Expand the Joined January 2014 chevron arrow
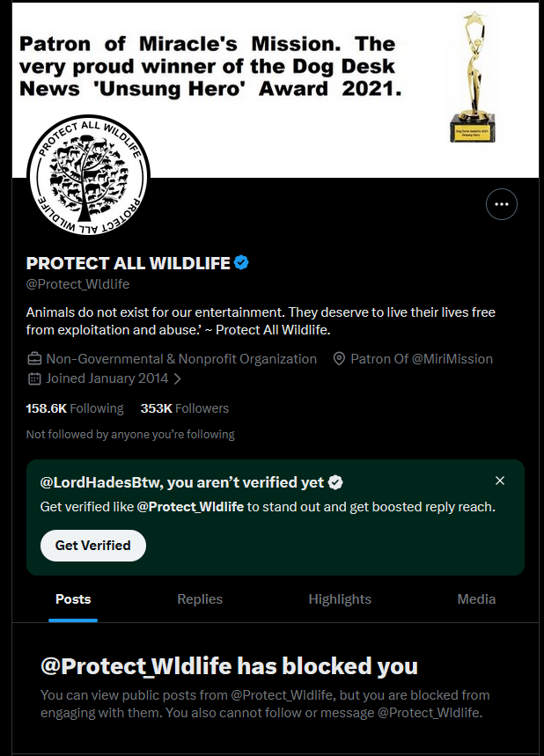The width and height of the screenshot is (544, 756). pos(178,379)
